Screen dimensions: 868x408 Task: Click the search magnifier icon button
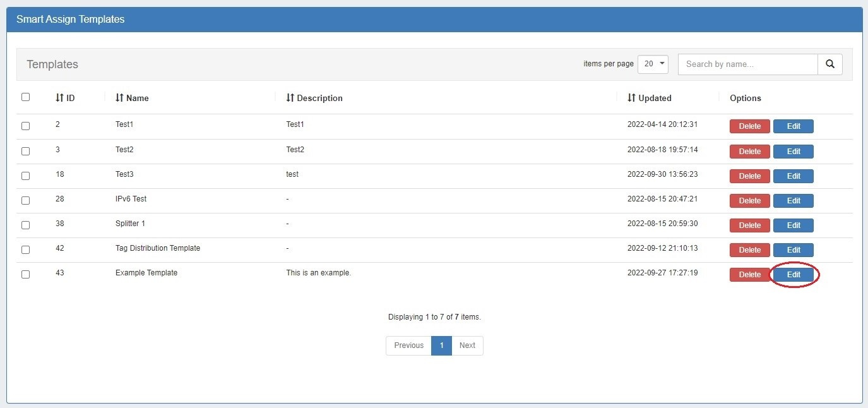tap(829, 64)
